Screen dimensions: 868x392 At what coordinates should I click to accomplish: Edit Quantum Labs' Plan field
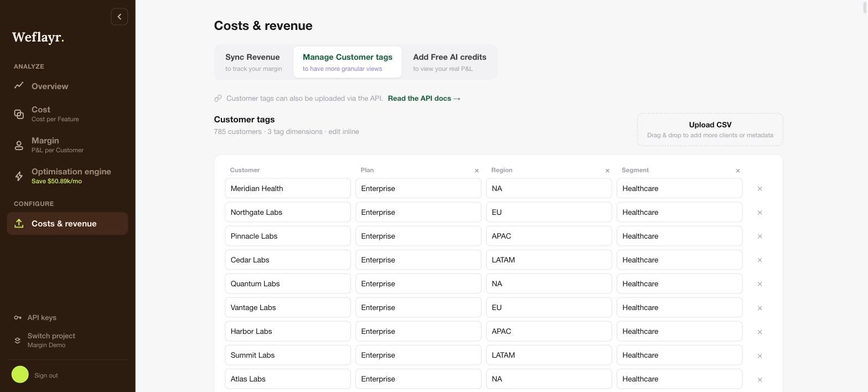[418, 283]
